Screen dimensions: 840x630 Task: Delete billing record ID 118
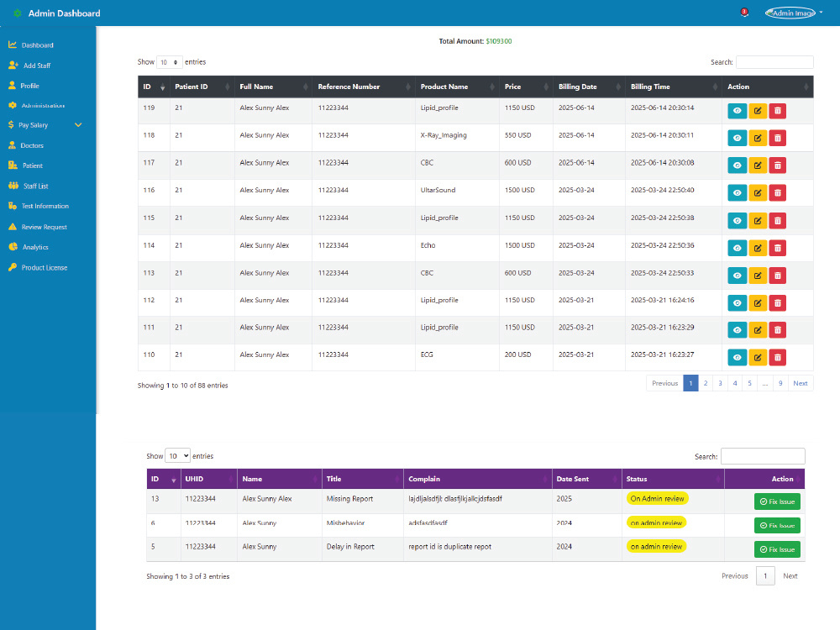point(777,139)
